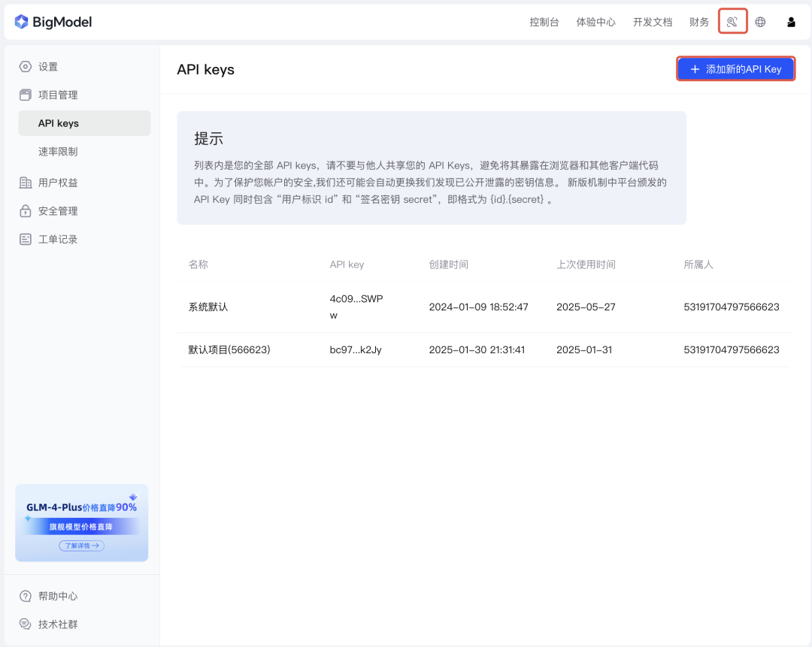Screen dimensions: 812x647
Task: Open 技术社群 via its chat icon
Action: coord(25,624)
